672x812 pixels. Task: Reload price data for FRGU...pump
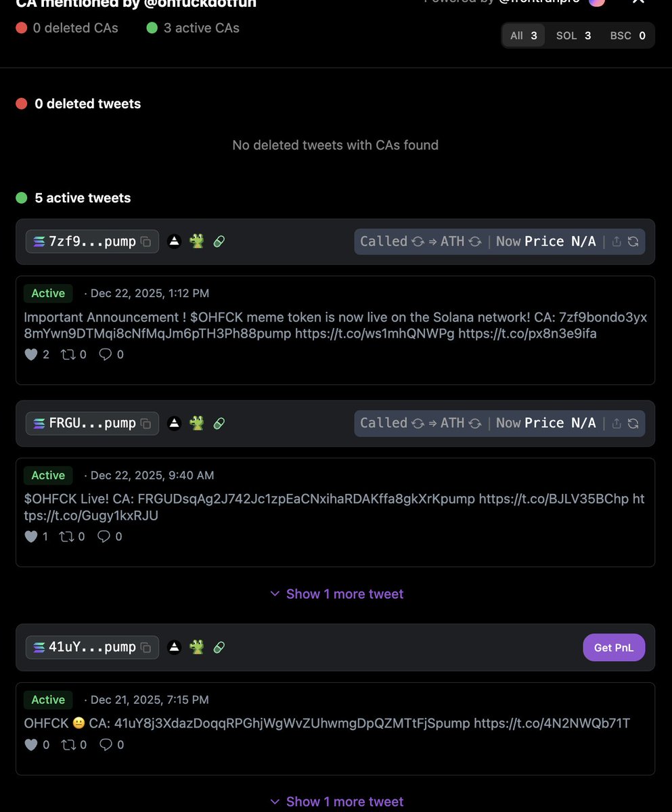[x=633, y=424]
